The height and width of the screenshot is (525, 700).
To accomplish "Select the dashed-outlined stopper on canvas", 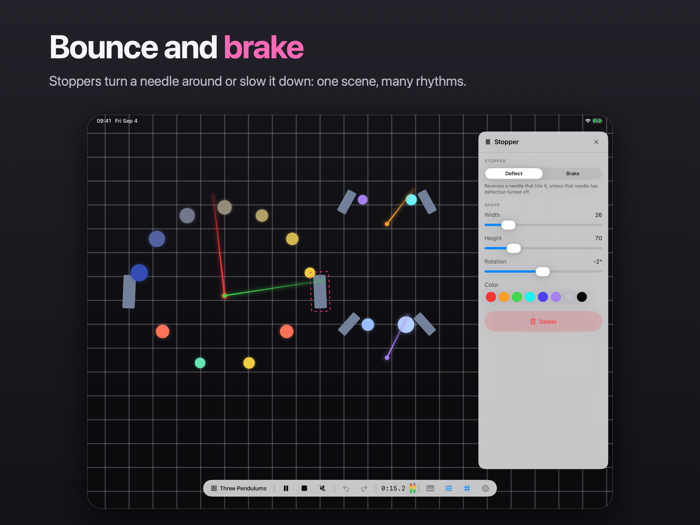I will point(320,292).
